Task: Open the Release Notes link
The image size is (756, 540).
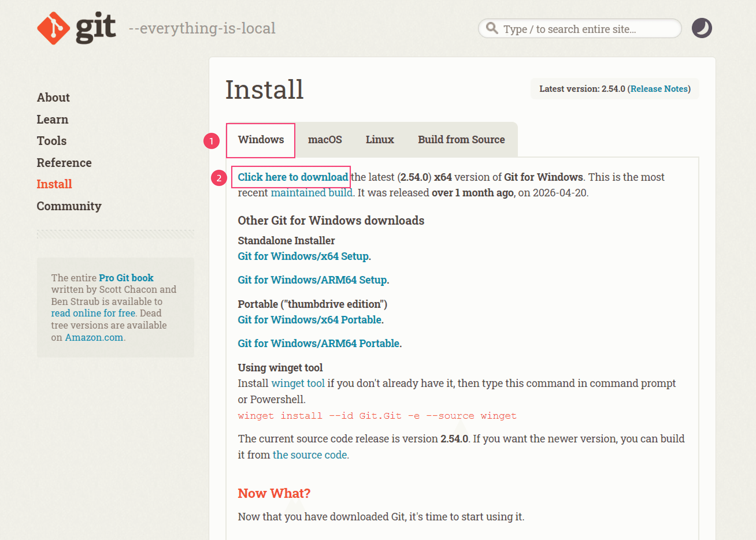Action: point(659,89)
